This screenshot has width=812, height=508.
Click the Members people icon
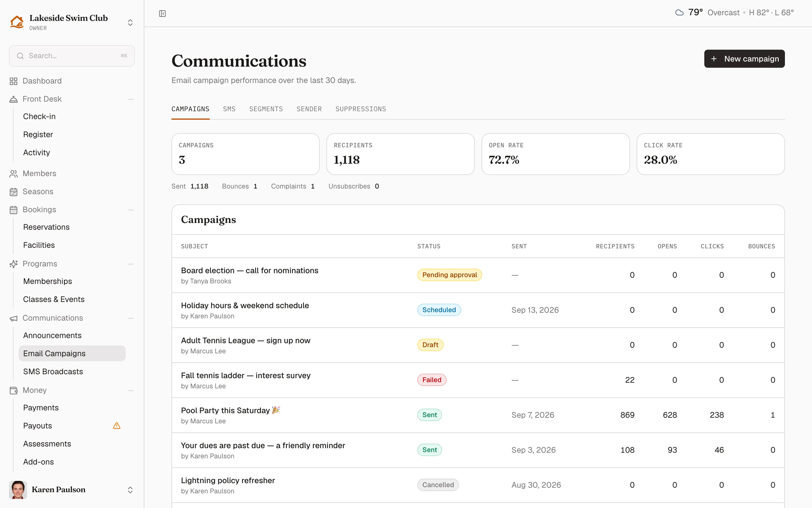tap(14, 174)
